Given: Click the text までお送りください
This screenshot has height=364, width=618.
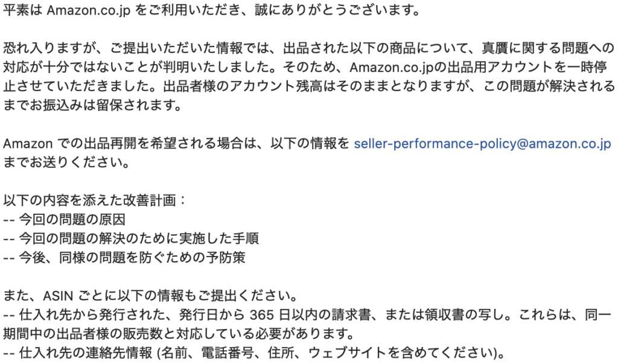Looking at the screenshot, I should point(66,162).
